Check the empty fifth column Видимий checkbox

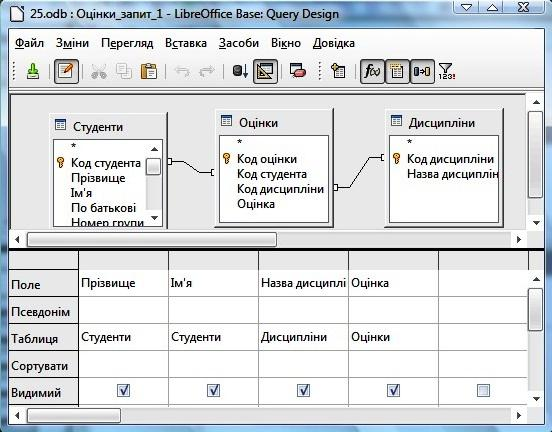pos(483,390)
